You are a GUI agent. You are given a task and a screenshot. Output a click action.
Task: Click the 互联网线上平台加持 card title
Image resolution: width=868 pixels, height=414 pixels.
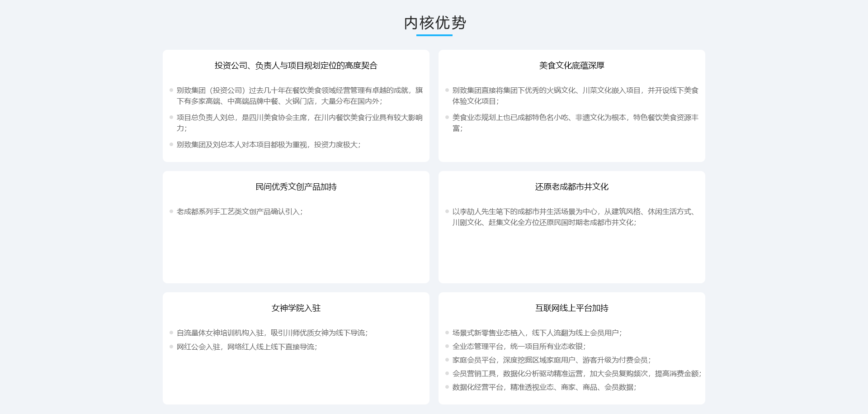tap(572, 308)
